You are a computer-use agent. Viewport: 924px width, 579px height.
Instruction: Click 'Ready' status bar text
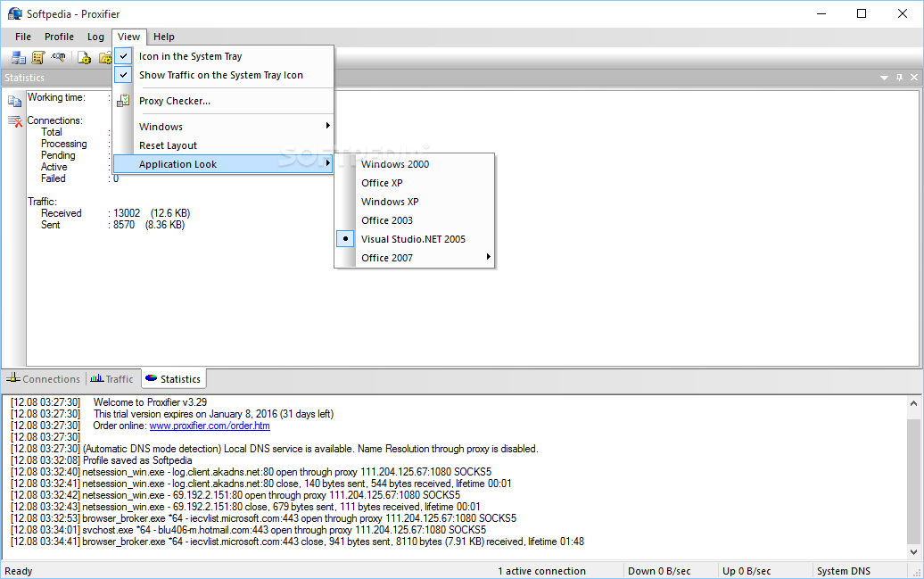18,571
